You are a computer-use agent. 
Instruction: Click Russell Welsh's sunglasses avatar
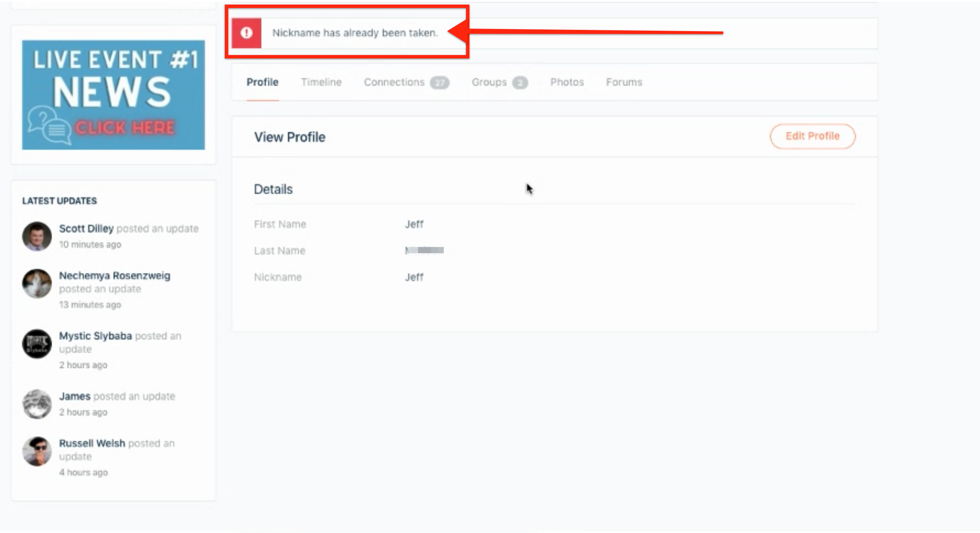pos(37,451)
